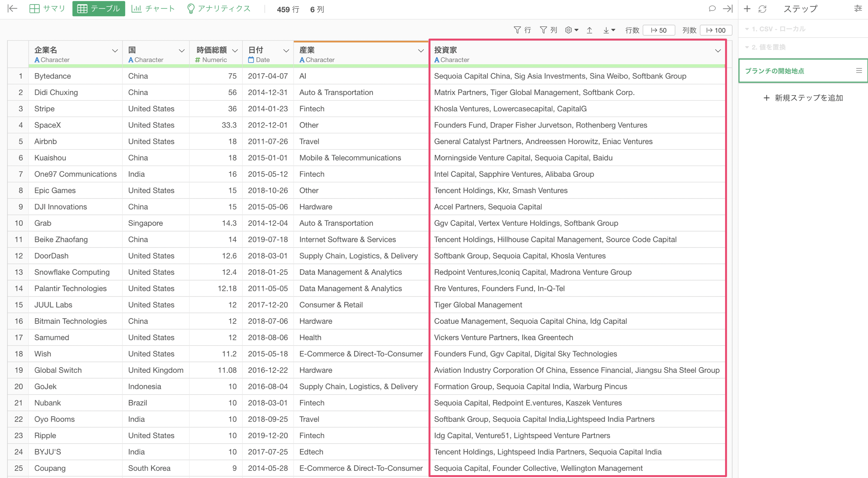
Task: Open the download arrow dropdown
Action: coord(609,30)
